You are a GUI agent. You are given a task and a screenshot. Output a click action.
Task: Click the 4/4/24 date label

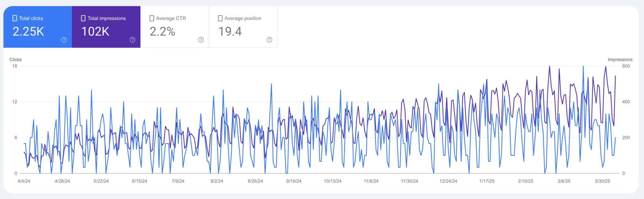[24, 181]
